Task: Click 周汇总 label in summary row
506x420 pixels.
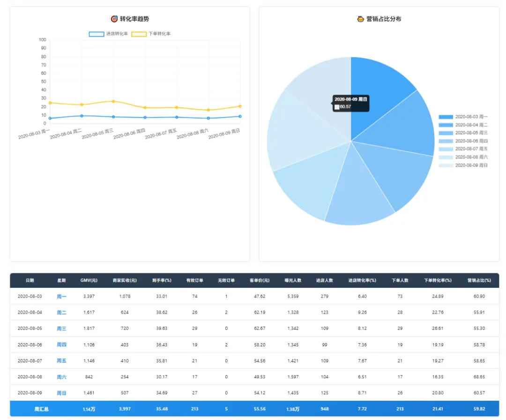Action: [x=41, y=409]
